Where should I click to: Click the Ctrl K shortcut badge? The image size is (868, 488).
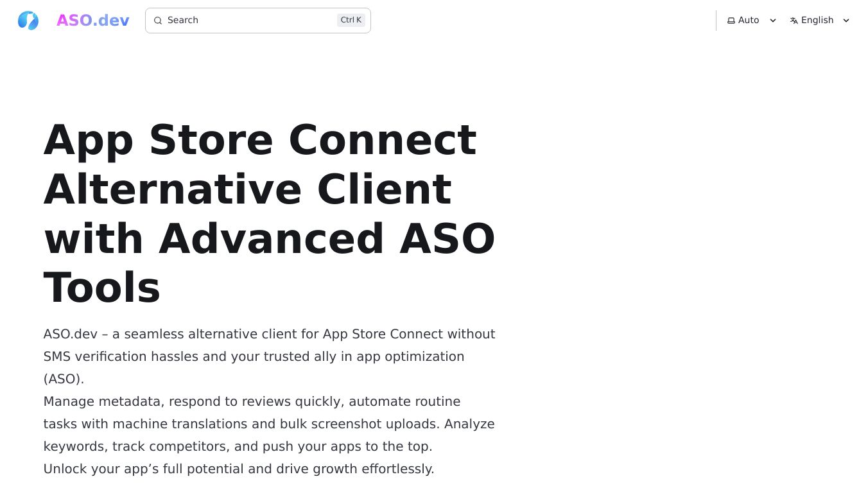351,20
